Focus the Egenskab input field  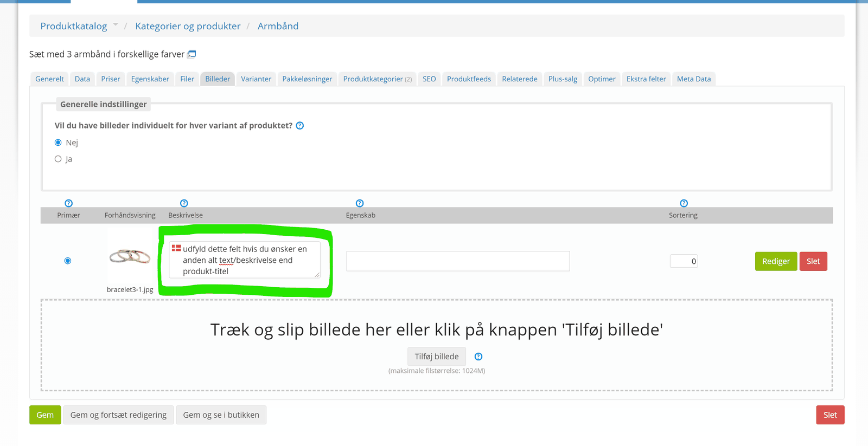coord(458,261)
